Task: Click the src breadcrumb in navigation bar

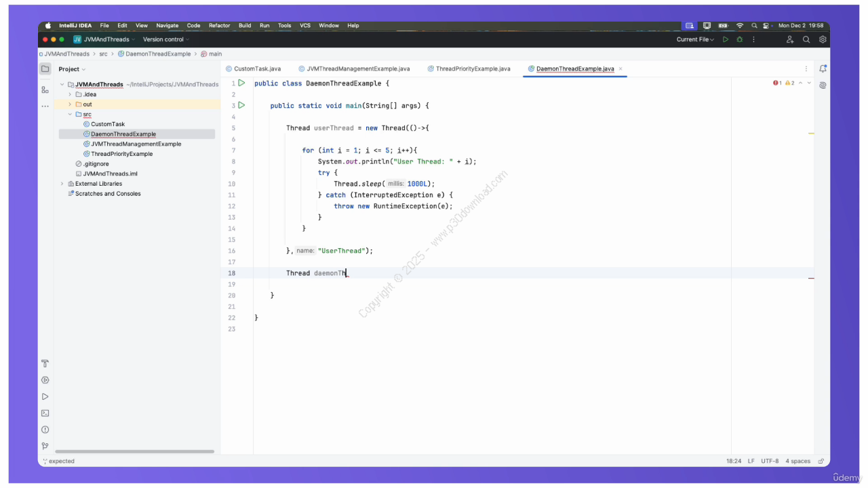Action: pos(103,54)
